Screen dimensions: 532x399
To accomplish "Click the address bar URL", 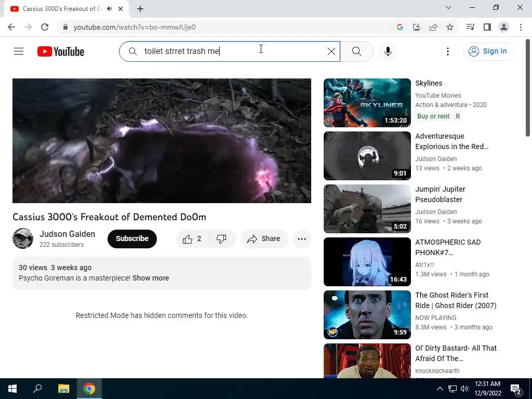I will coord(135,27).
